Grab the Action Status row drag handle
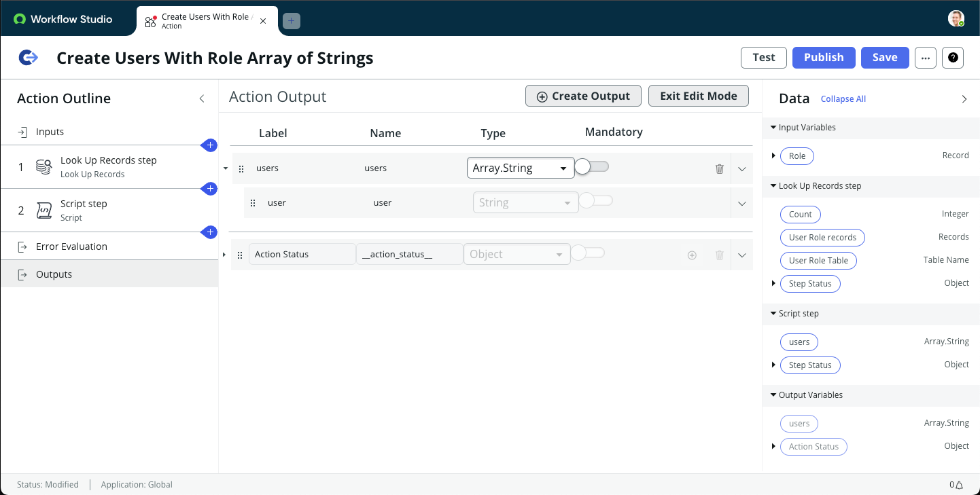This screenshot has width=980, height=495. pos(239,255)
